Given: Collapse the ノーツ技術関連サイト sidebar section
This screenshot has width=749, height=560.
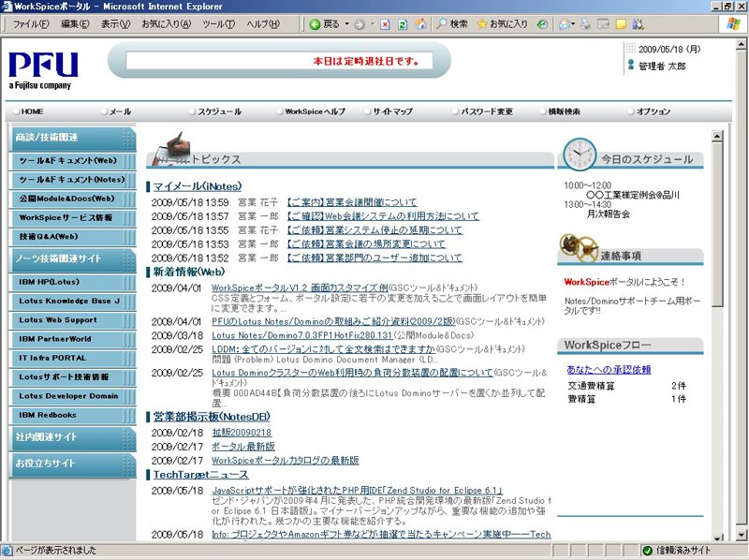Looking at the screenshot, I should [73, 260].
